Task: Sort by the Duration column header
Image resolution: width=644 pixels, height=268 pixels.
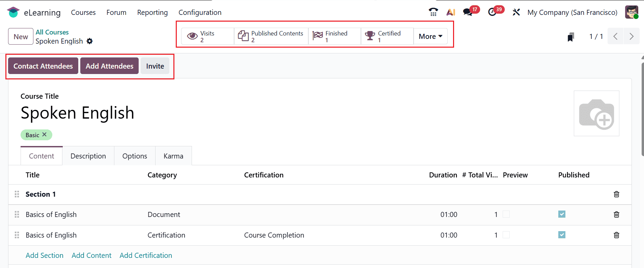Action: [x=443, y=175]
